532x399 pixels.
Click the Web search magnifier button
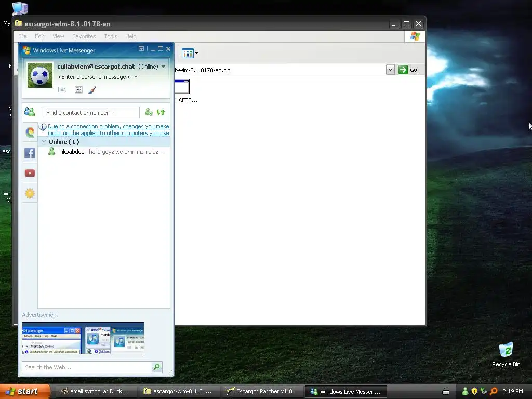(156, 367)
